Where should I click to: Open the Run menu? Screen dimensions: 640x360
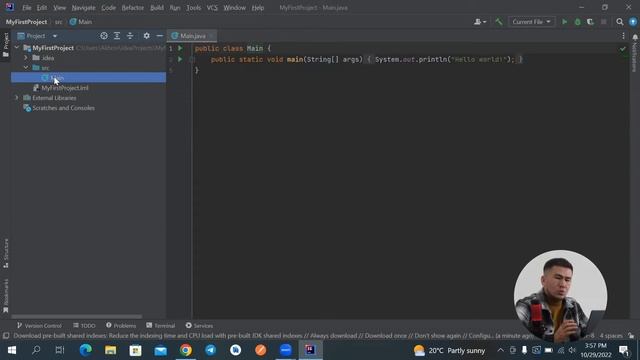(175, 8)
